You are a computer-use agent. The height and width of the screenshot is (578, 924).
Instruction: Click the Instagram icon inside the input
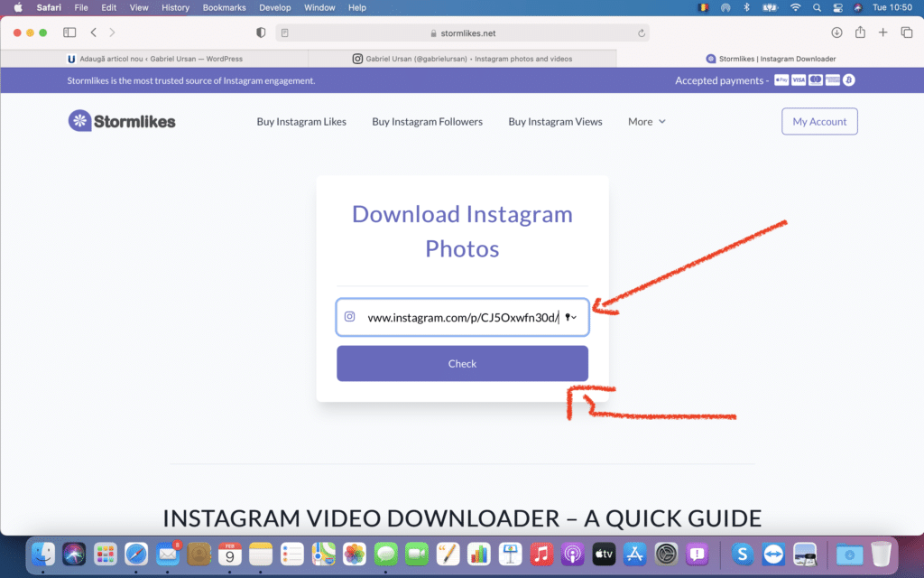349,317
